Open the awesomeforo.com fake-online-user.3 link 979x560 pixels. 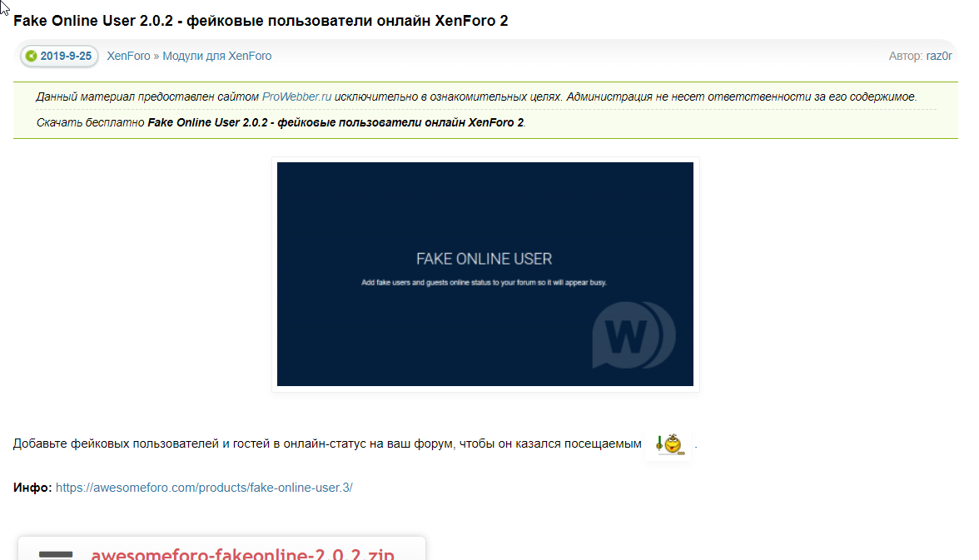click(x=204, y=488)
